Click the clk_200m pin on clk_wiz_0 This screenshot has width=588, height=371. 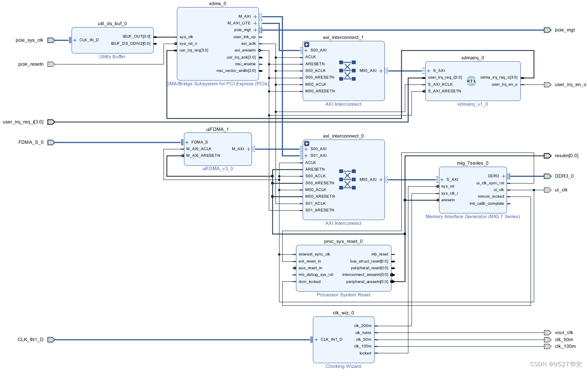click(363, 326)
